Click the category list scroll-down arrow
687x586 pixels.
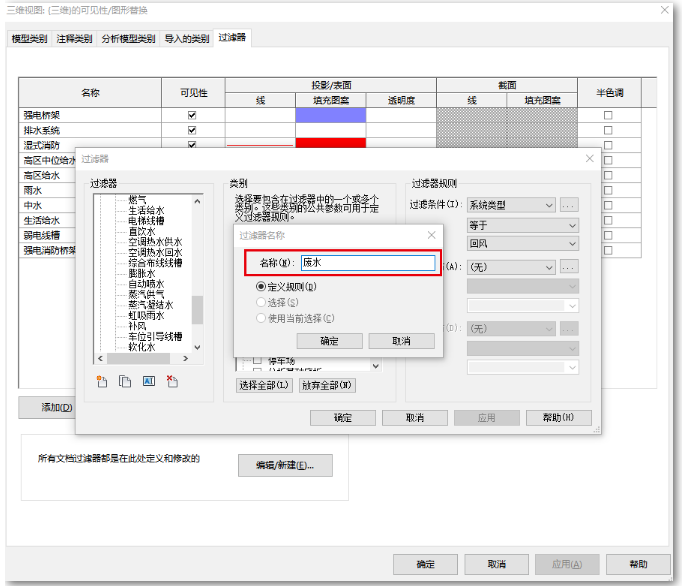click(x=376, y=366)
